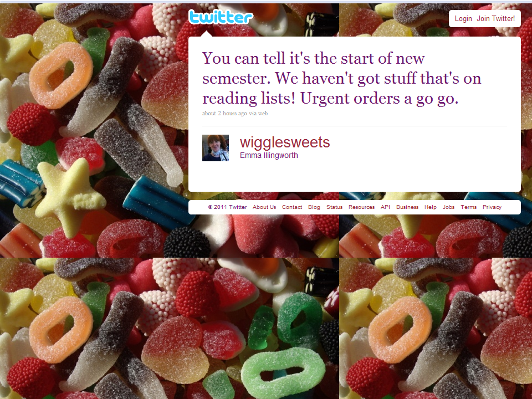Viewport: 532px width, 399px height.
Task: Check the Status footer link
Action: pyautogui.click(x=335, y=207)
